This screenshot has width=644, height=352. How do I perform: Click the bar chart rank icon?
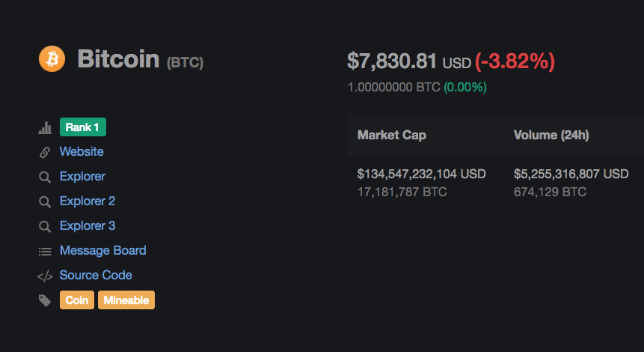pos(45,127)
